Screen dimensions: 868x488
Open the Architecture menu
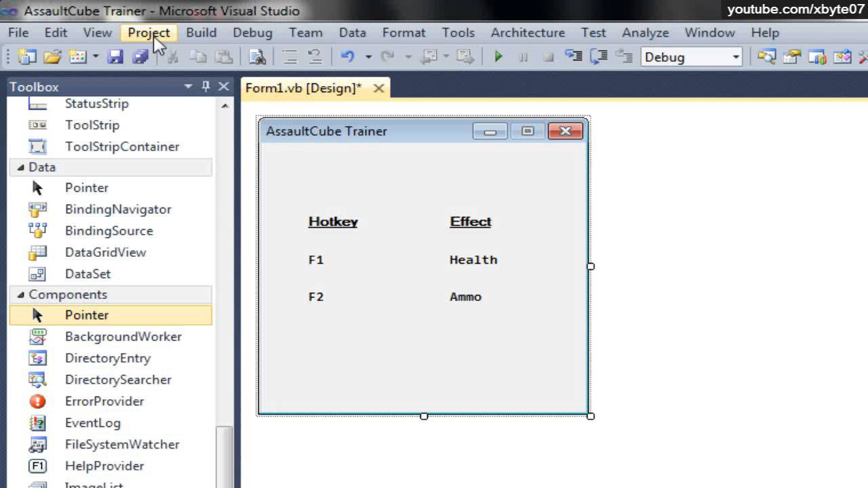(528, 33)
